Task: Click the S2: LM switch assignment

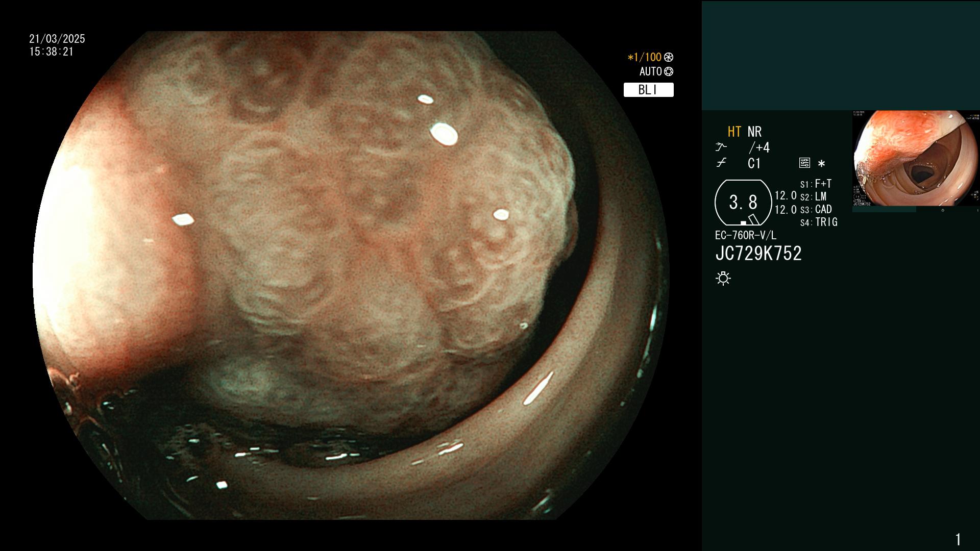Action: pyautogui.click(x=814, y=197)
